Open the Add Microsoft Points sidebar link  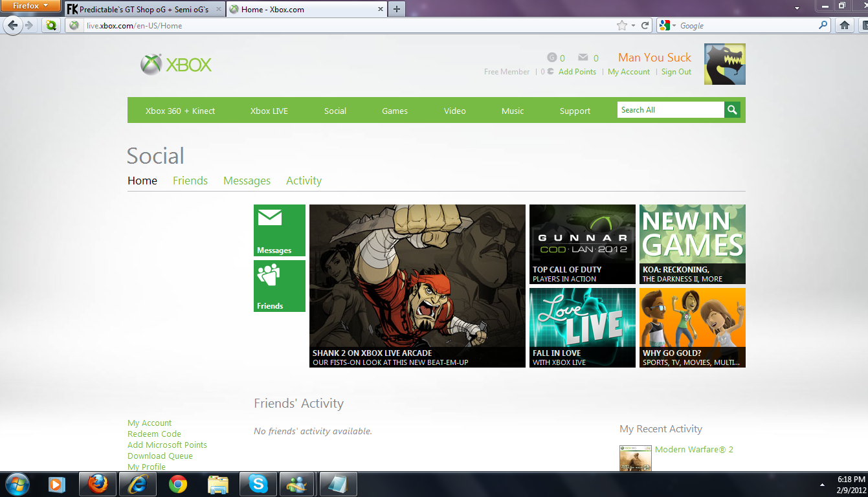167,445
